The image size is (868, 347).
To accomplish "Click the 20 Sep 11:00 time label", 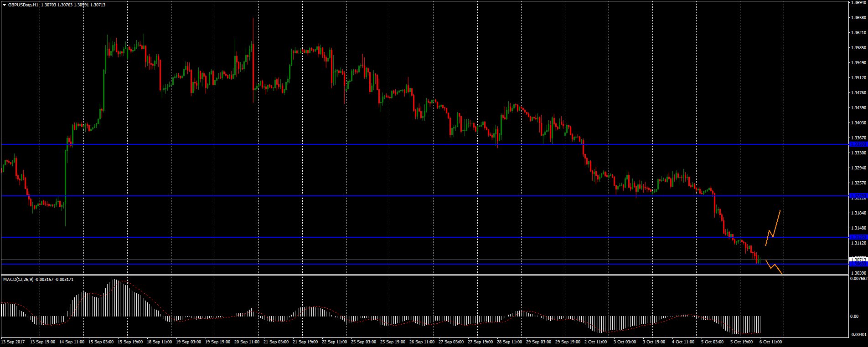I will coord(248,341).
